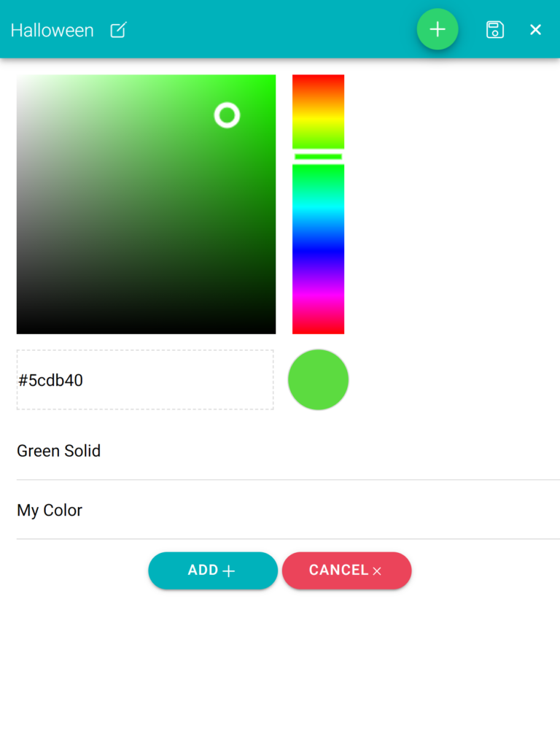Click the My Color name field
The width and height of the screenshot is (560, 747).
(288, 510)
